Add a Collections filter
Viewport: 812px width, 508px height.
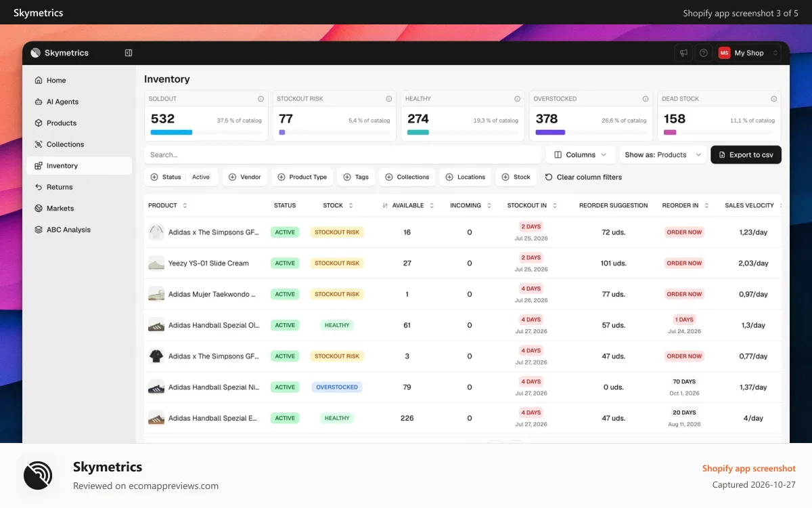point(407,177)
